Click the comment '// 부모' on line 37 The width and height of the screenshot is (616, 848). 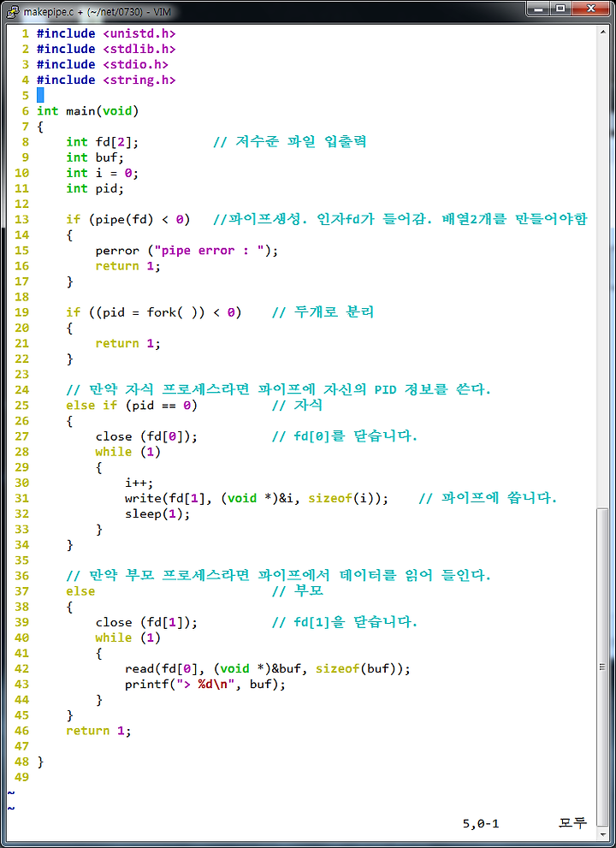[297, 591]
